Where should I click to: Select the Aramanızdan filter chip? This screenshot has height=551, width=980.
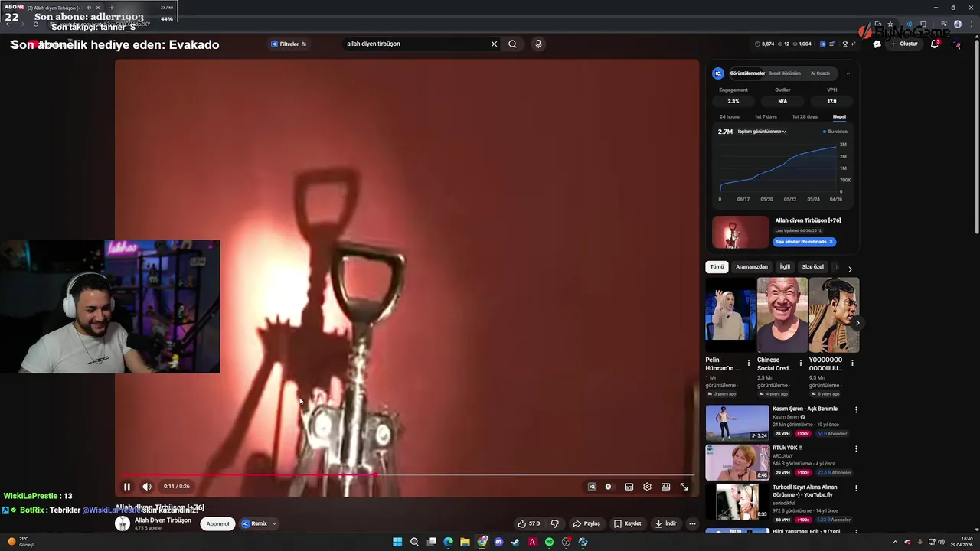(x=751, y=267)
